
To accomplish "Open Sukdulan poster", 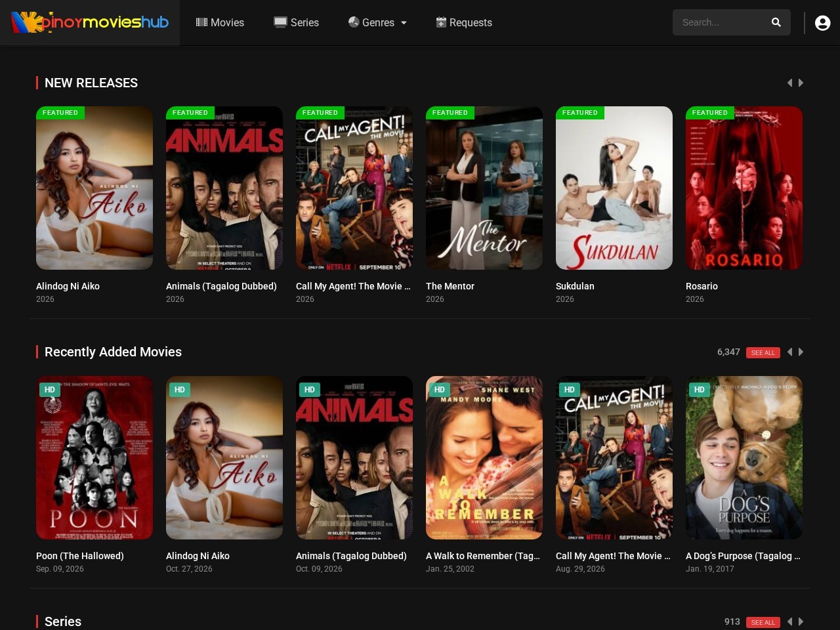I will [614, 188].
